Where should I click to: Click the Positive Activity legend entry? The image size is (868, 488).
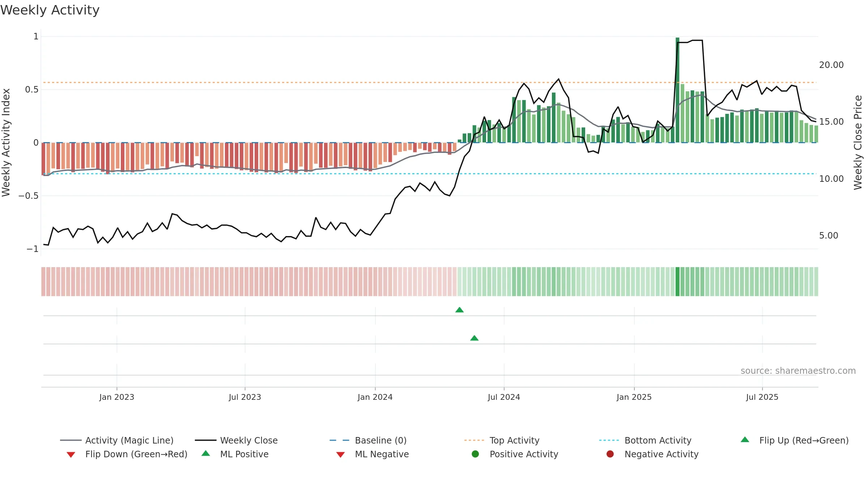pos(515,454)
